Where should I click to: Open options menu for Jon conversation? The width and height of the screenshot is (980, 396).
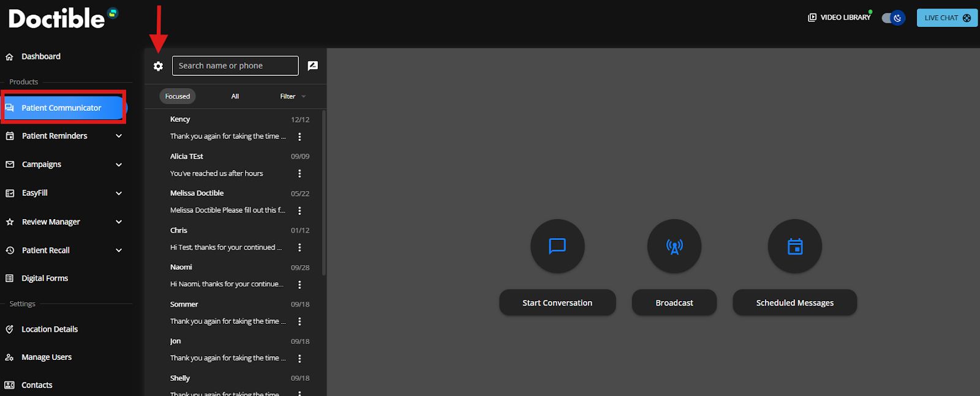point(300,359)
